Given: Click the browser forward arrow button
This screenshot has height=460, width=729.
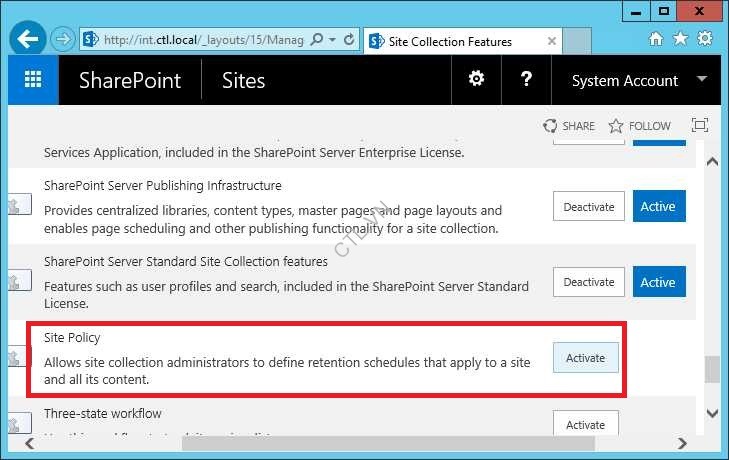Looking at the screenshot, I should tap(63, 41).
